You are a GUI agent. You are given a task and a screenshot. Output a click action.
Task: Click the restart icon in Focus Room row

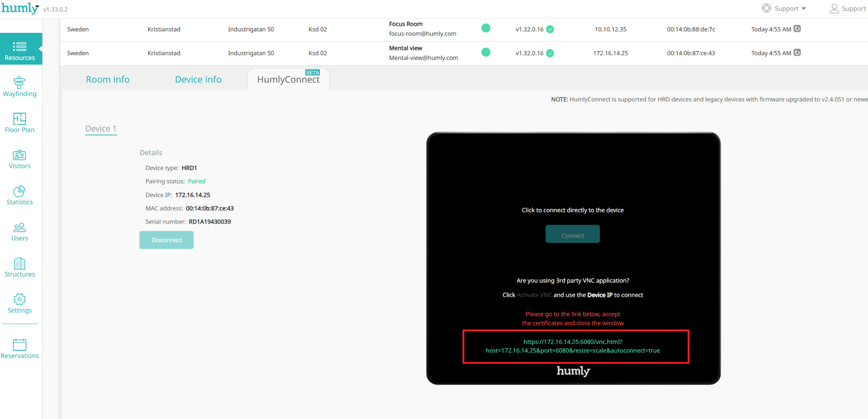click(x=798, y=28)
